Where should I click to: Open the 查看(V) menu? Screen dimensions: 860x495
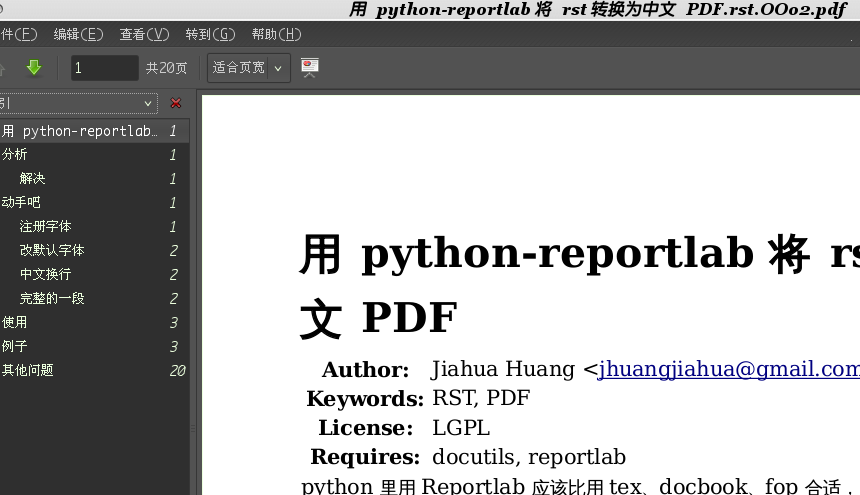144,34
